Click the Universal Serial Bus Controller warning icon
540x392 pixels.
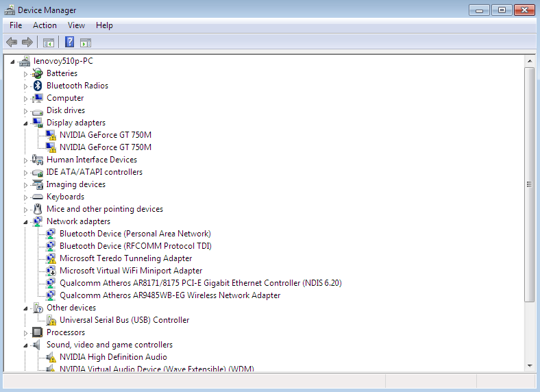(x=51, y=320)
